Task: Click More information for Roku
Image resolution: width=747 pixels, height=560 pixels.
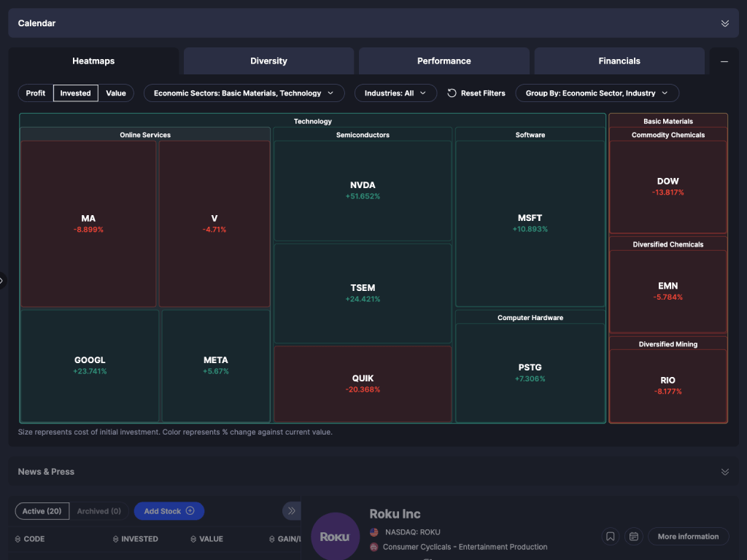Action: [x=689, y=537]
